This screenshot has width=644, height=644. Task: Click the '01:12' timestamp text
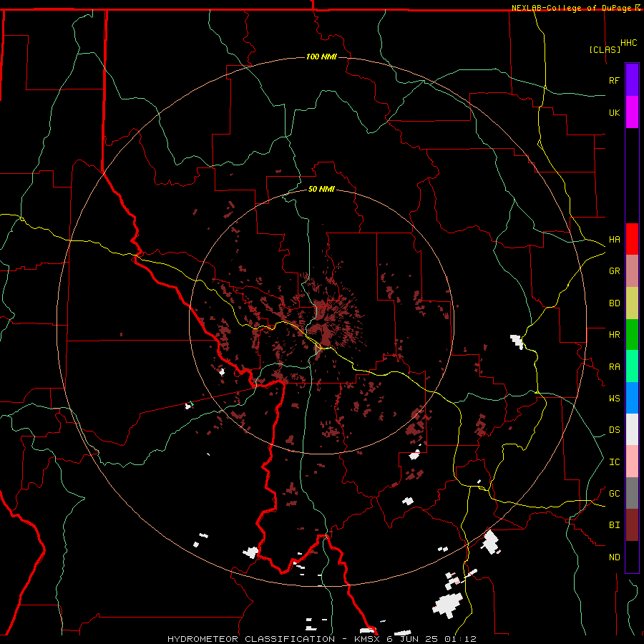point(460,639)
